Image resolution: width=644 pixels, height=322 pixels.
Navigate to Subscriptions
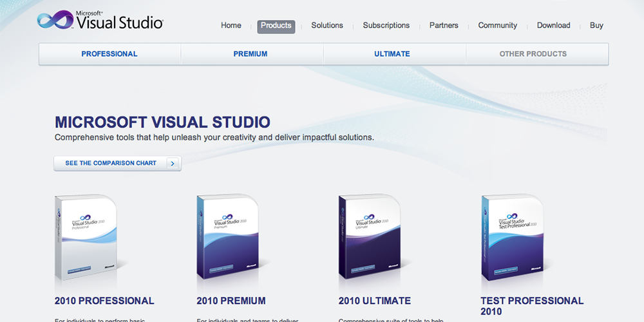click(x=386, y=26)
